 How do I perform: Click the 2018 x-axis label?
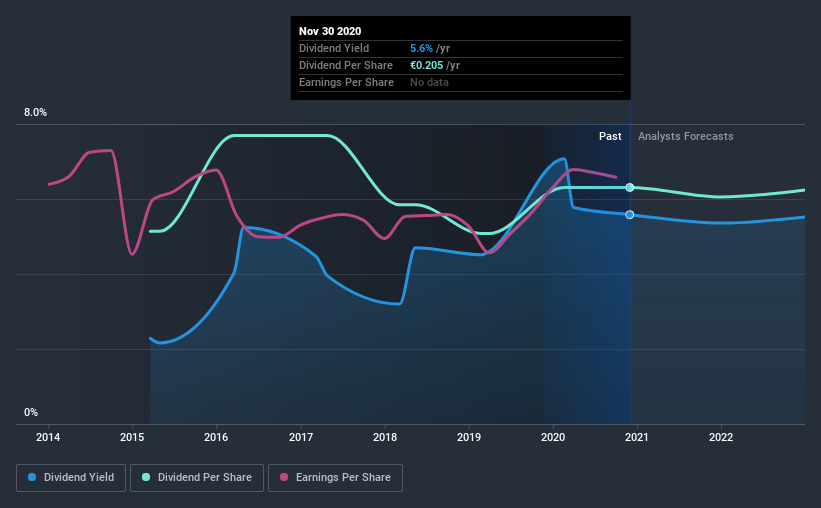(385, 437)
